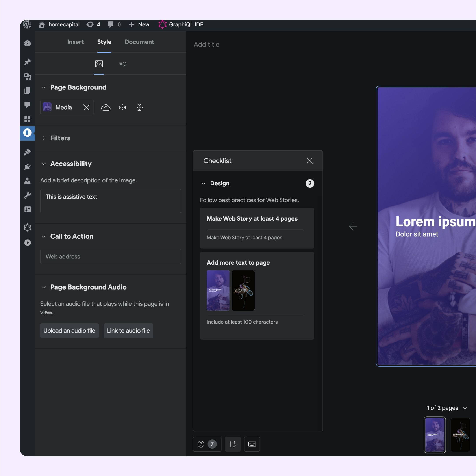Remove the Media page background
476x476 pixels.
[x=86, y=107]
